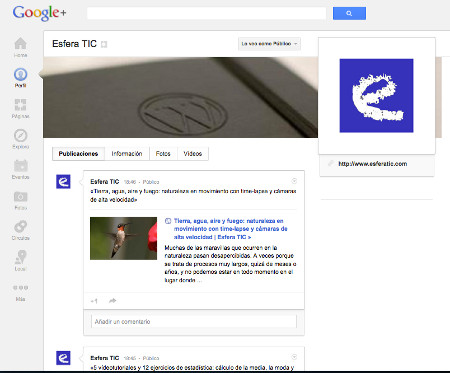Image resolution: width=450 pixels, height=373 pixels.
Task: Expand options arrow on first post
Action: point(294,181)
